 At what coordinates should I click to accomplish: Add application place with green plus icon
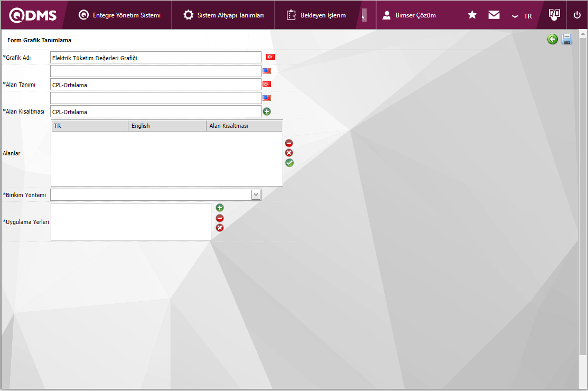tap(220, 208)
